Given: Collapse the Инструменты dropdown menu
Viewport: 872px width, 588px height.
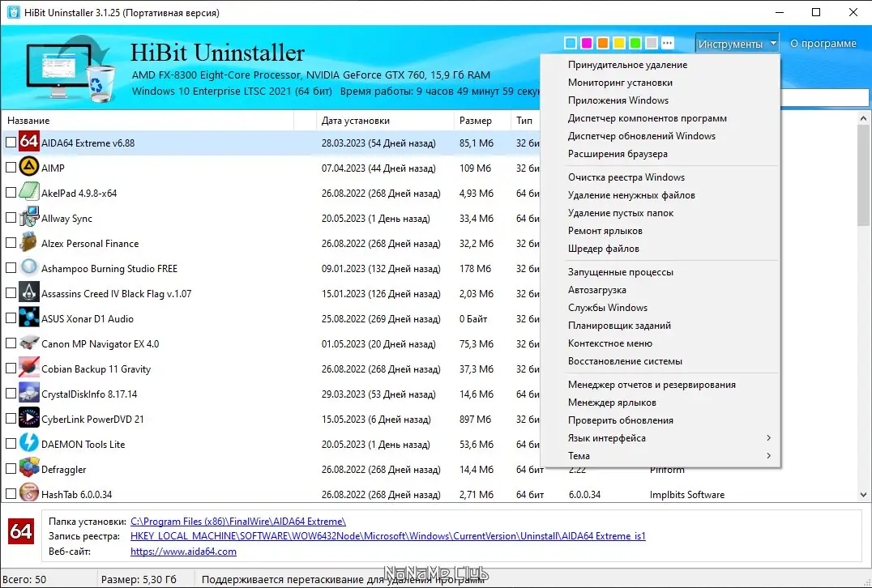Looking at the screenshot, I should (x=737, y=44).
